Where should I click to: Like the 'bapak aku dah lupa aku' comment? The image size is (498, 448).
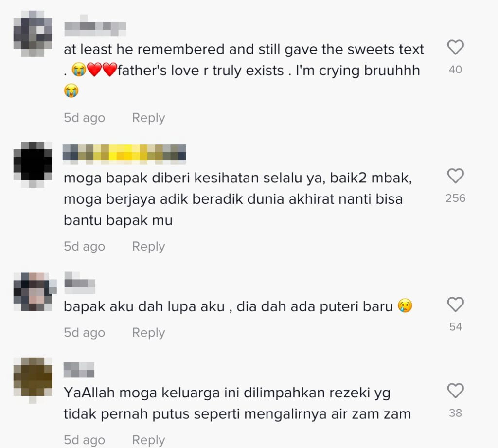(455, 305)
